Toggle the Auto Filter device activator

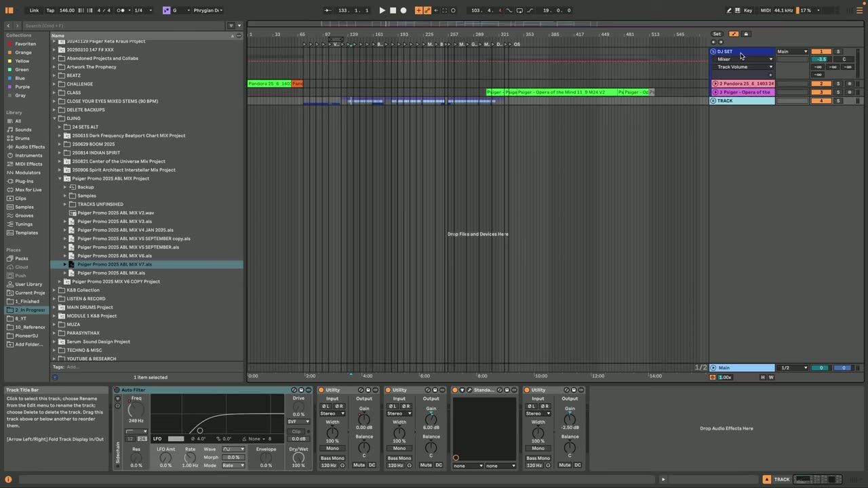pos(117,390)
